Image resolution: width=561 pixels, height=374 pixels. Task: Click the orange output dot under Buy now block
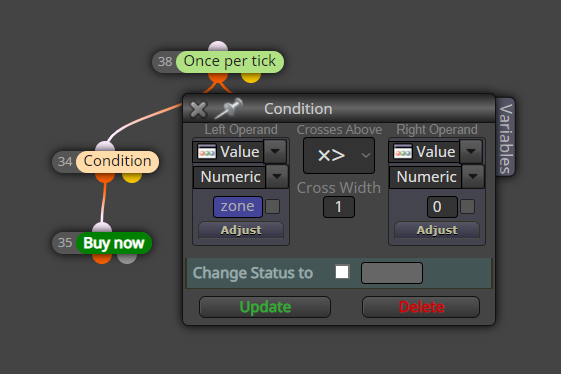[102, 258]
